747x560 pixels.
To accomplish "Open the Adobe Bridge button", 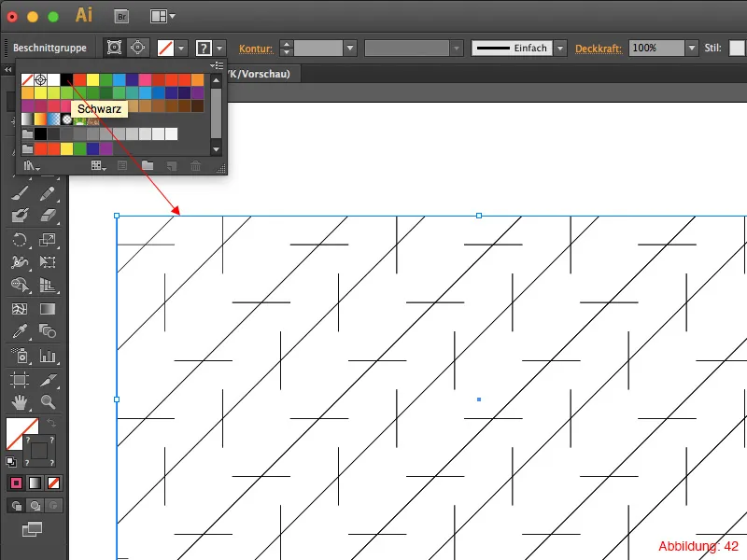I will (121, 17).
